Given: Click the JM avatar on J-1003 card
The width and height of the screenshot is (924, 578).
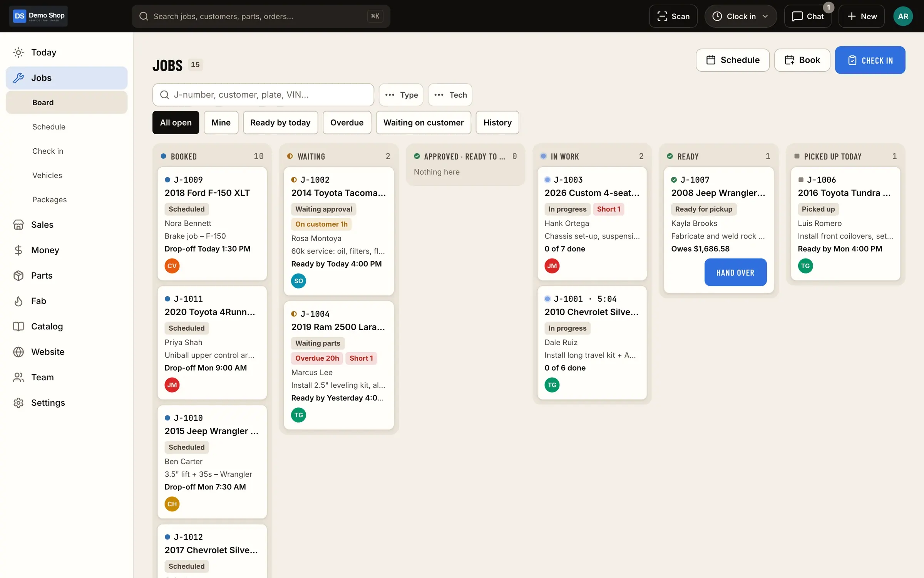Looking at the screenshot, I should pyautogui.click(x=552, y=266).
